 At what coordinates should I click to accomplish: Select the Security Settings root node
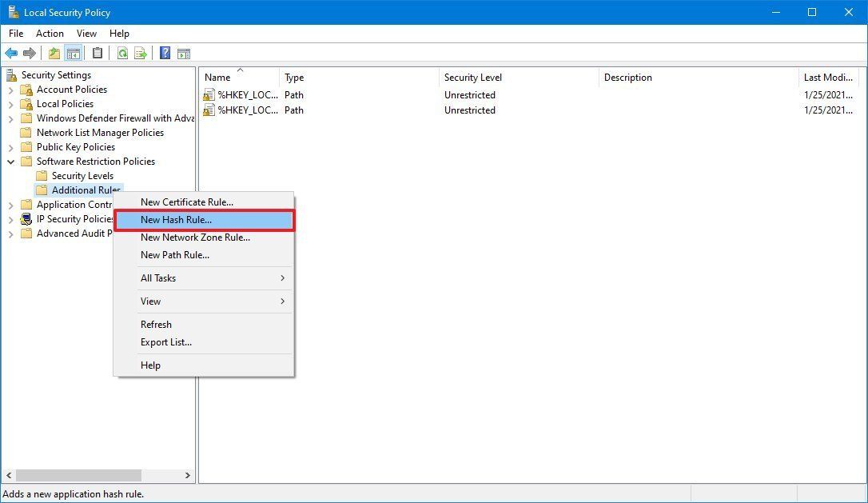pos(56,75)
